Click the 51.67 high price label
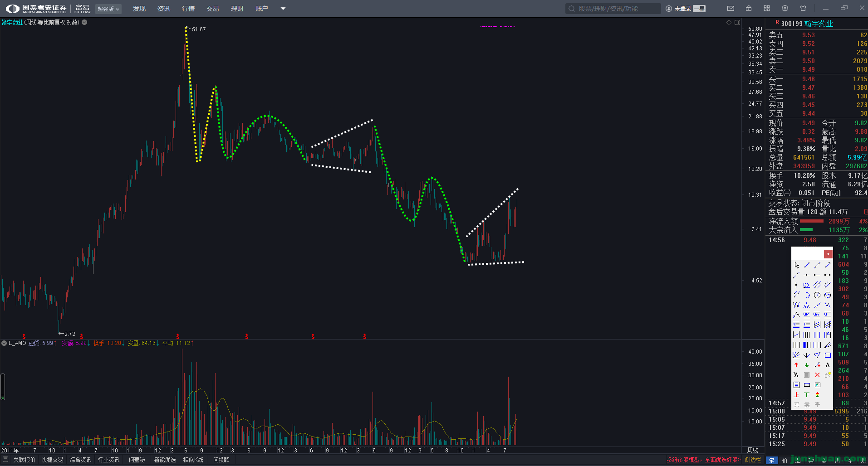The width and height of the screenshot is (868, 466). 199,29
